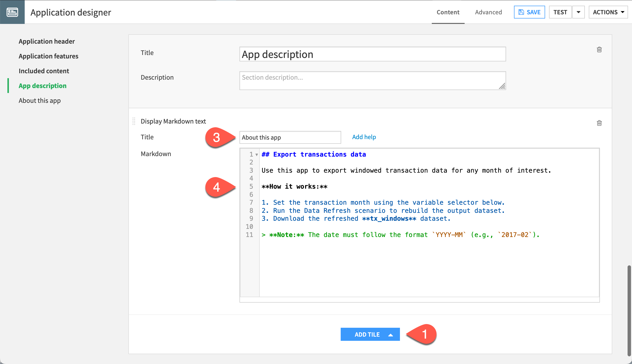632x364 pixels.
Task: Click the trash icon to delete App description section
Action: point(599,50)
